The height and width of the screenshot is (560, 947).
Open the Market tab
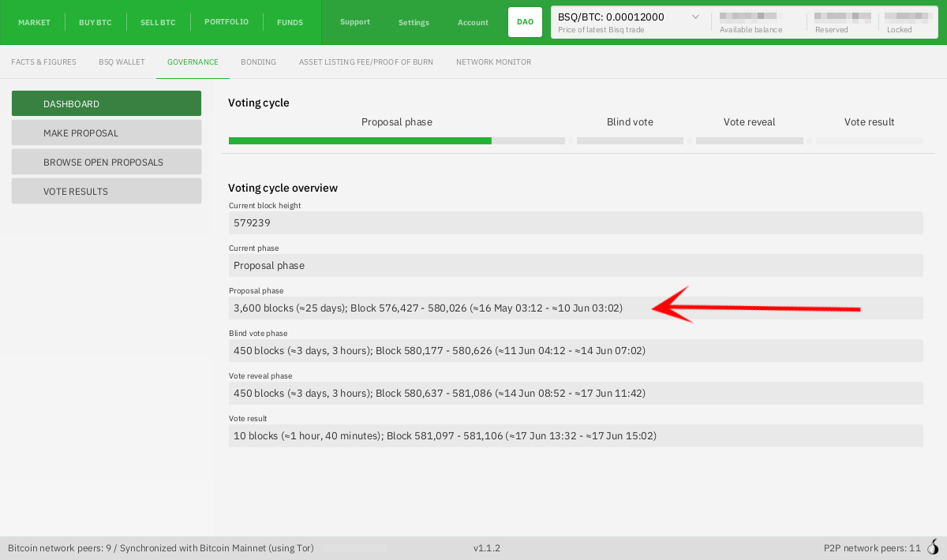(x=34, y=22)
